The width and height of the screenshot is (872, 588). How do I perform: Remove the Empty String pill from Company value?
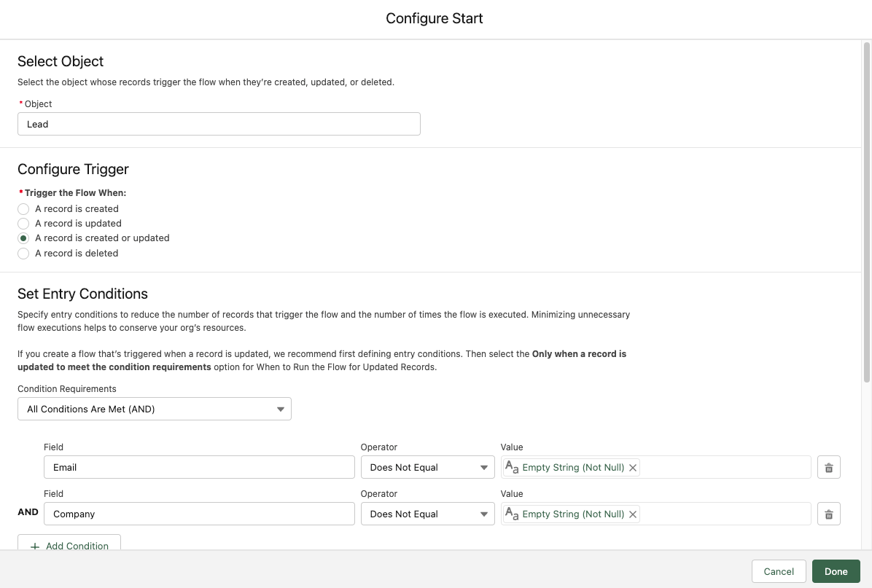[x=633, y=514]
